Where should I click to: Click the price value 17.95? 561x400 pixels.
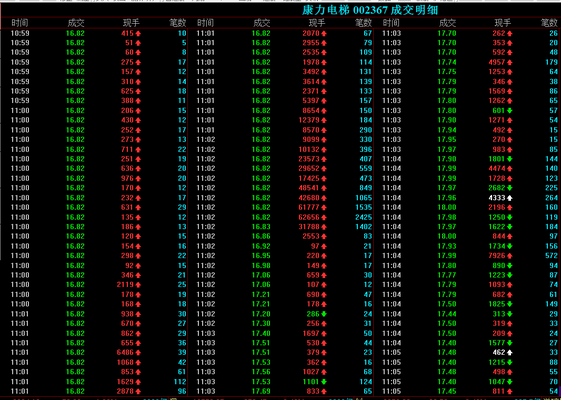pos(447,140)
